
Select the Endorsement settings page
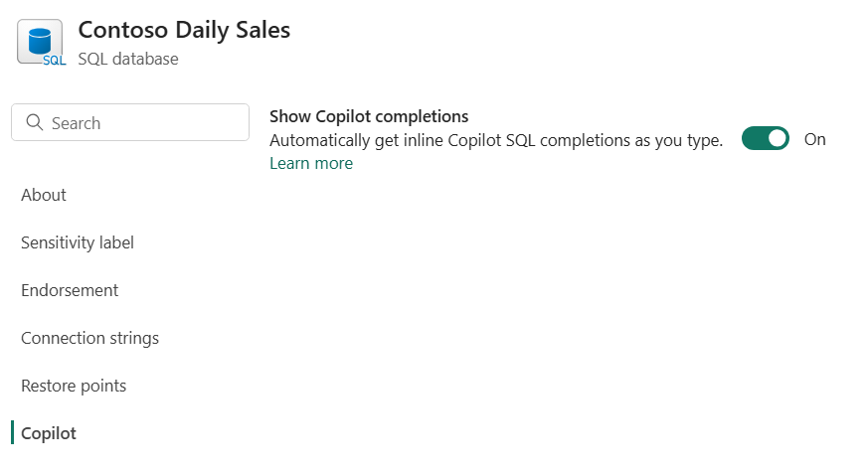pos(70,290)
